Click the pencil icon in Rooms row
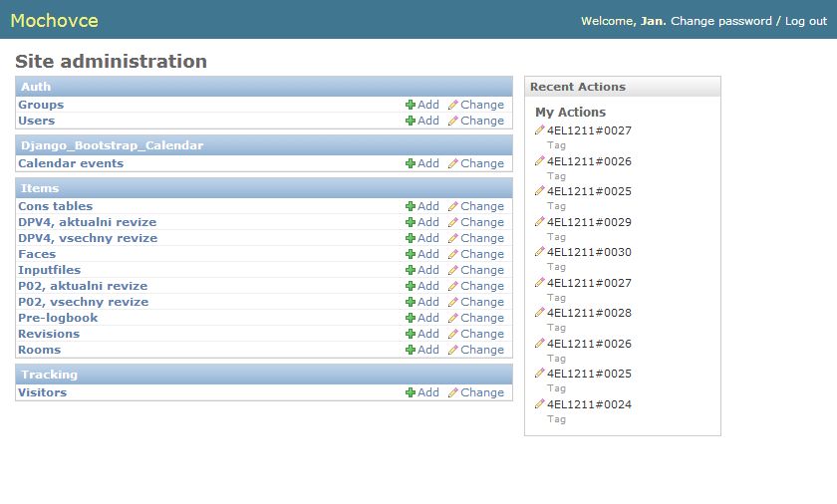 pyautogui.click(x=453, y=350)
